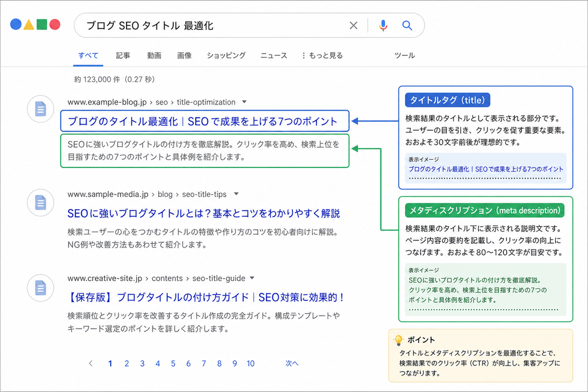Open the 画像 tab

coord(184,55)
